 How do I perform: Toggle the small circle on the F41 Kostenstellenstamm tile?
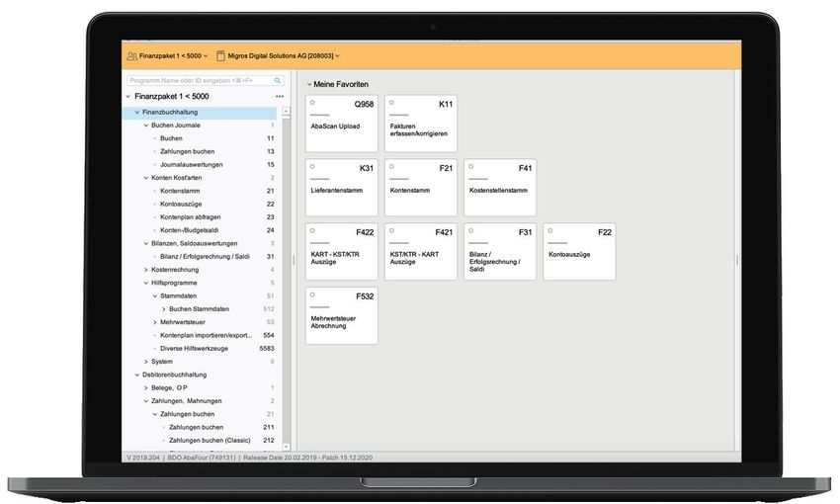tap(470, 167)
